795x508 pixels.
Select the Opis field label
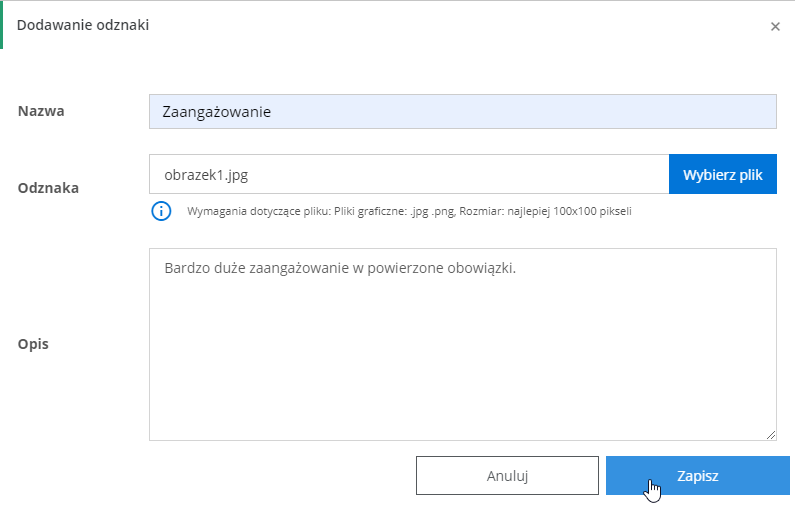tap(33, 344)
